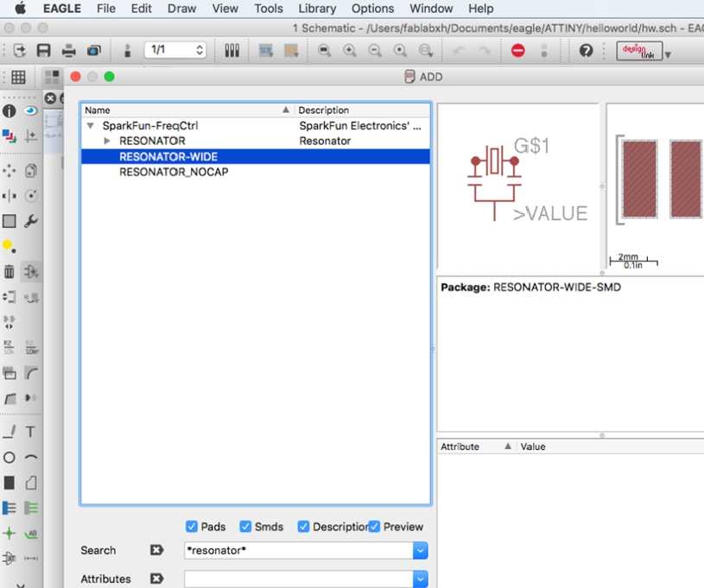This screenshot has width=704, height=588.
Task: Open the File menu
Action: pos(106,9)
